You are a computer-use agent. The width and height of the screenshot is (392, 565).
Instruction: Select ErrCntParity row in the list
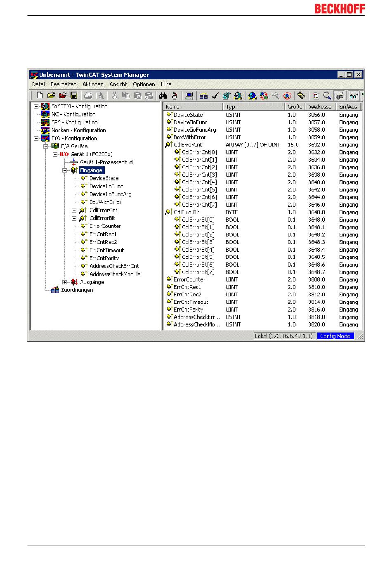point(263,310)
